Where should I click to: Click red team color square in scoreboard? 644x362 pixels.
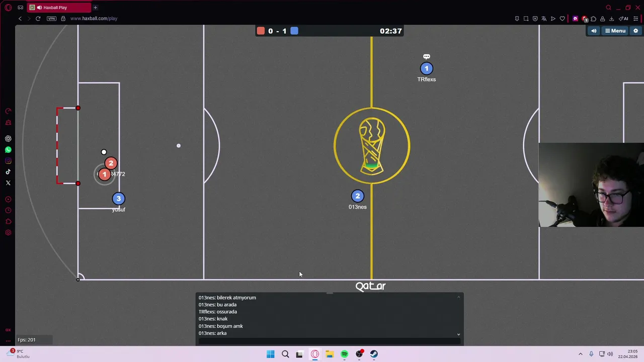point(261,31)
